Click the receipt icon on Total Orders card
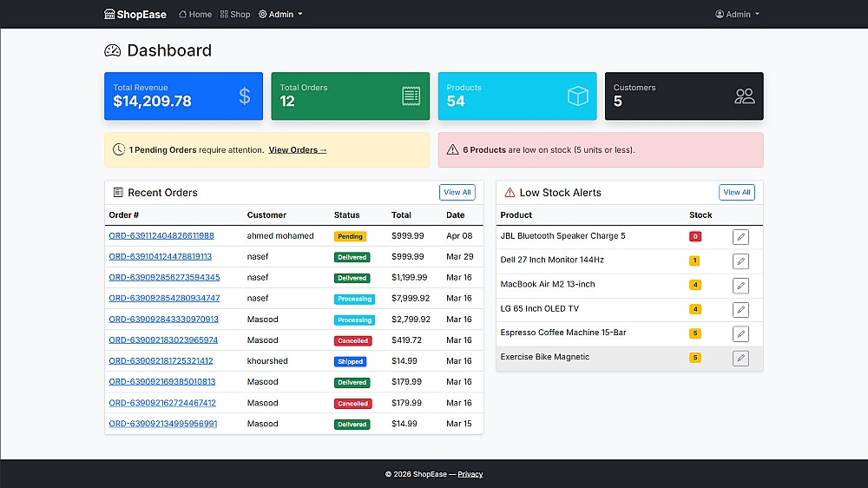 click(x=411, y=96)
